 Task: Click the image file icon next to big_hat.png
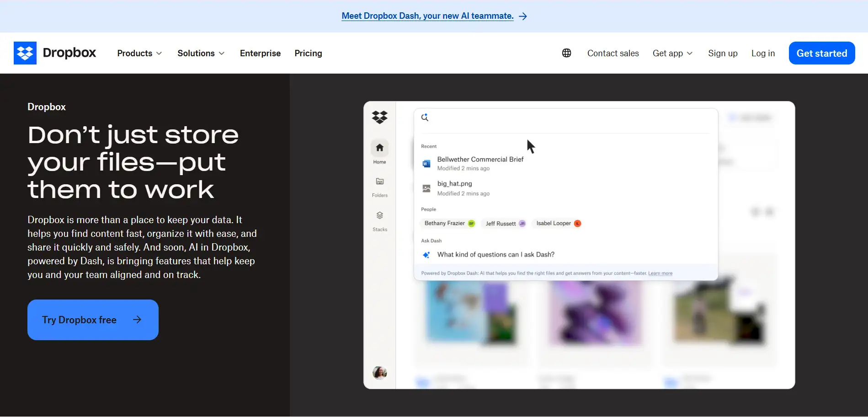click(426, 188)
